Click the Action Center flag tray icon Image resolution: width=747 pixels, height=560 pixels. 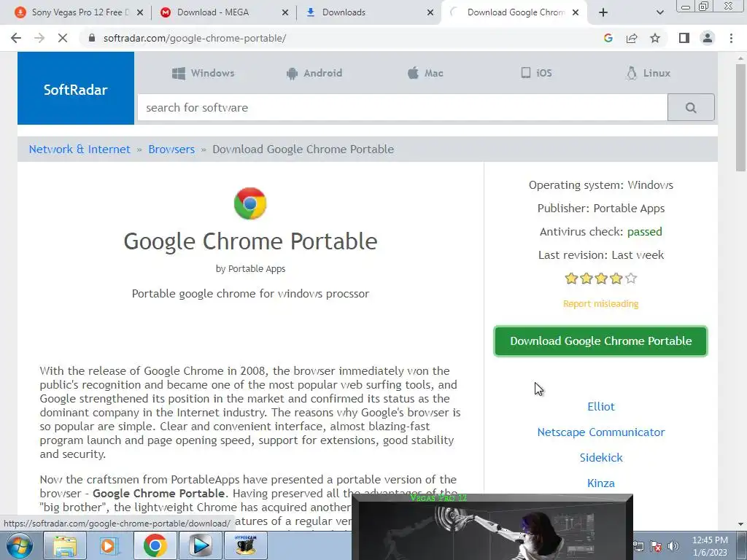(x=656, y=546)
